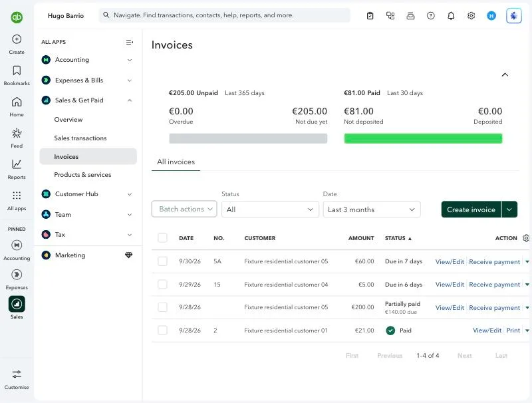Screen dimensions: 532x403
Task: Click the Create invoice button
Action: (471, 209)
